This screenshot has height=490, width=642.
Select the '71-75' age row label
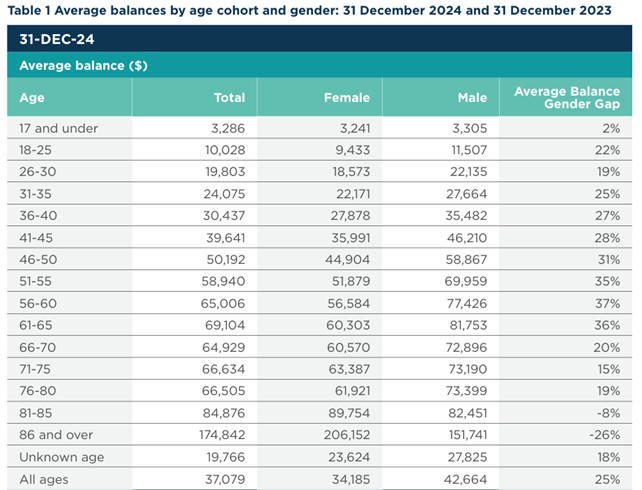35,369
